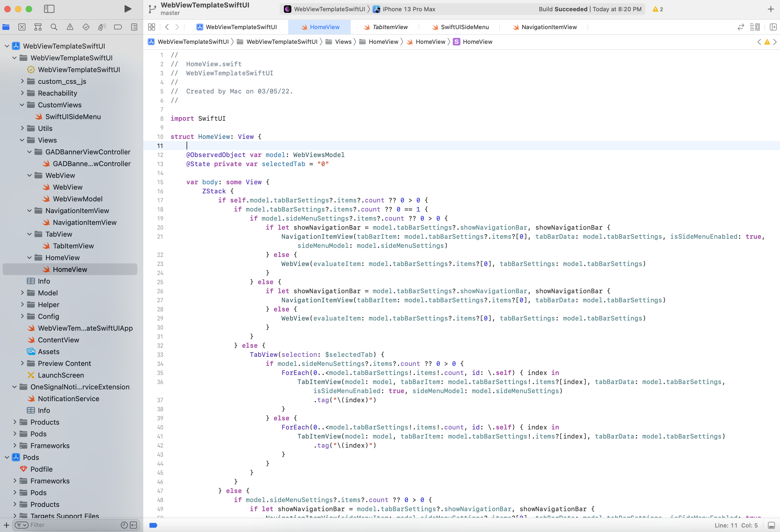Select the WebViewTemplateSwiftUI scheme
This screenshot has height=532, width=780.
[324, 9]
